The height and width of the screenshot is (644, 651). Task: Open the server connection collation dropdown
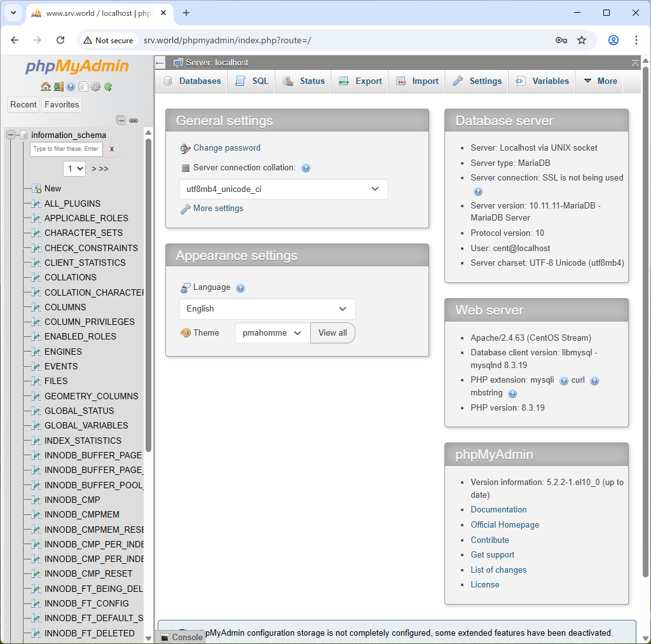(283, 189)
